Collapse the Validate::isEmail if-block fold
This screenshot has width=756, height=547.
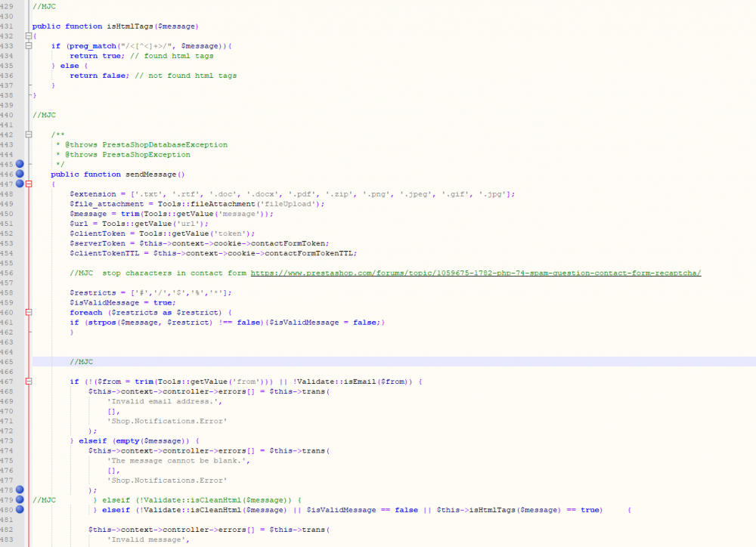pyautogui.click(x=28, y=381)
